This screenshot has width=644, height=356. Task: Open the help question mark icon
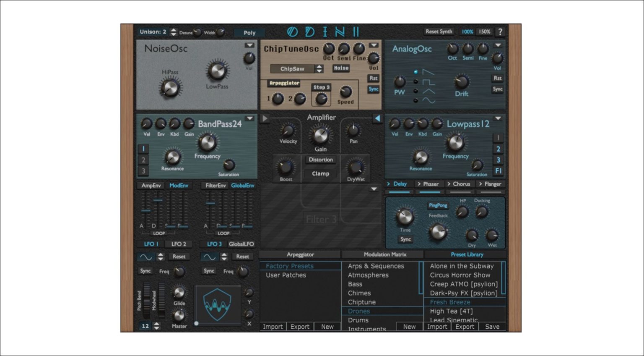point(500,31)
